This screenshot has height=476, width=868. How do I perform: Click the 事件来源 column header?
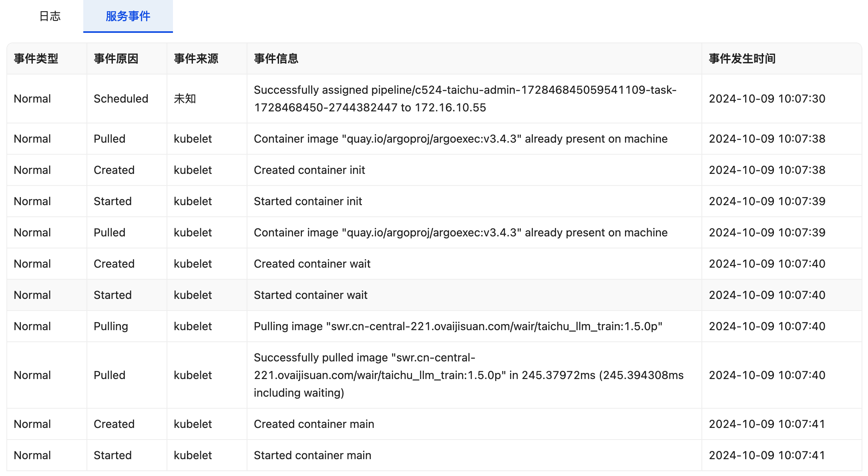point(196,59)
